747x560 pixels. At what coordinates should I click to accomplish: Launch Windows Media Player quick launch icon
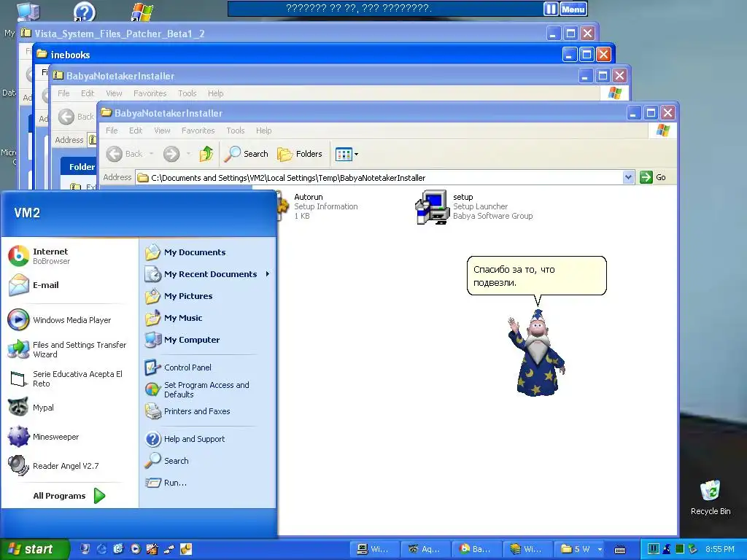135,549
